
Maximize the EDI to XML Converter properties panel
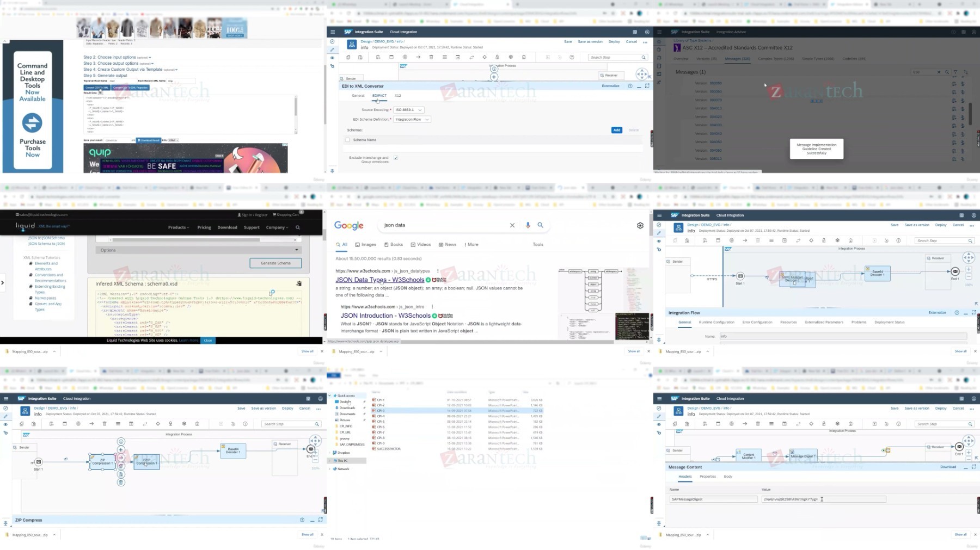click(x=647, y=86)
